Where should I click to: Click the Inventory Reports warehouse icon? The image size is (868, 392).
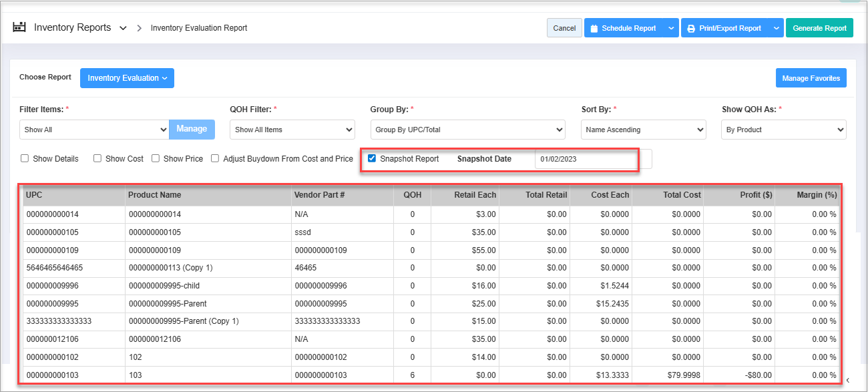19,27
